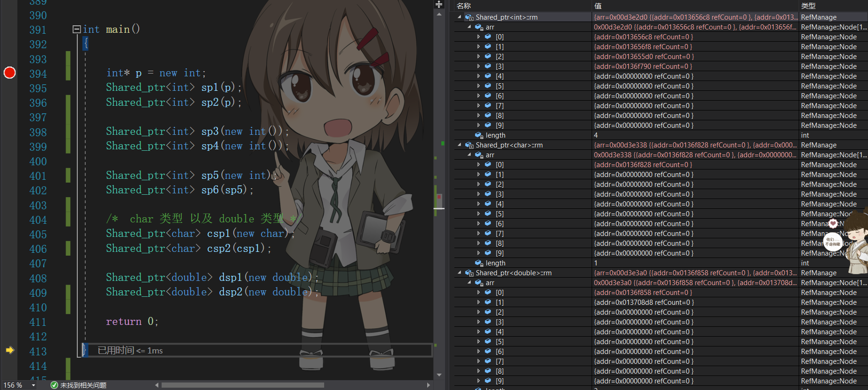Click the code 'Shared_ptr<int> sp1(p);'
Viewport: 868px width, 390px height.
174,88
